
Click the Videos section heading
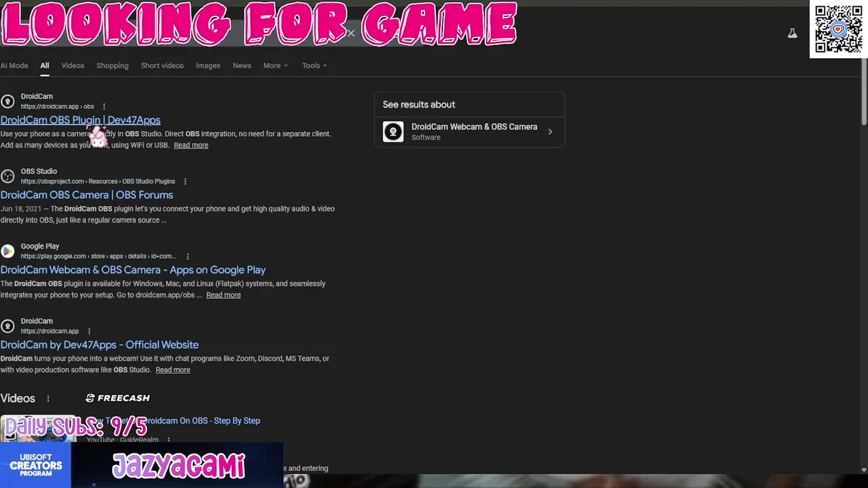18,399
